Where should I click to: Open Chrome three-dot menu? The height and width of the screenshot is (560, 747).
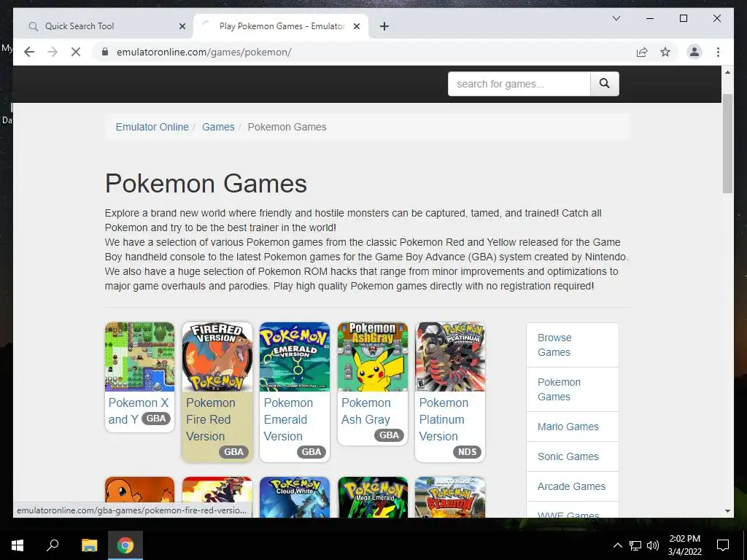(x=718, y=52)
